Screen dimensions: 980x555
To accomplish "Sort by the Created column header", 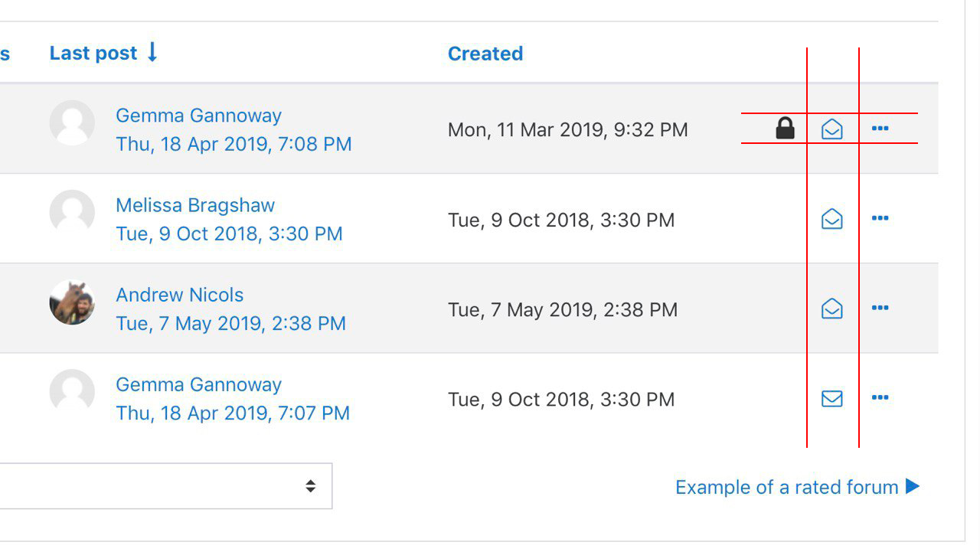I will click(x=485, y=54).
